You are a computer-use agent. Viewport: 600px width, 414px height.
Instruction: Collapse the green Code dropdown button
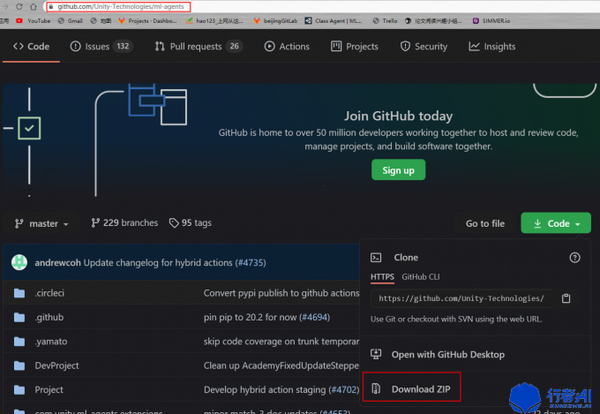tap(556, 223)
